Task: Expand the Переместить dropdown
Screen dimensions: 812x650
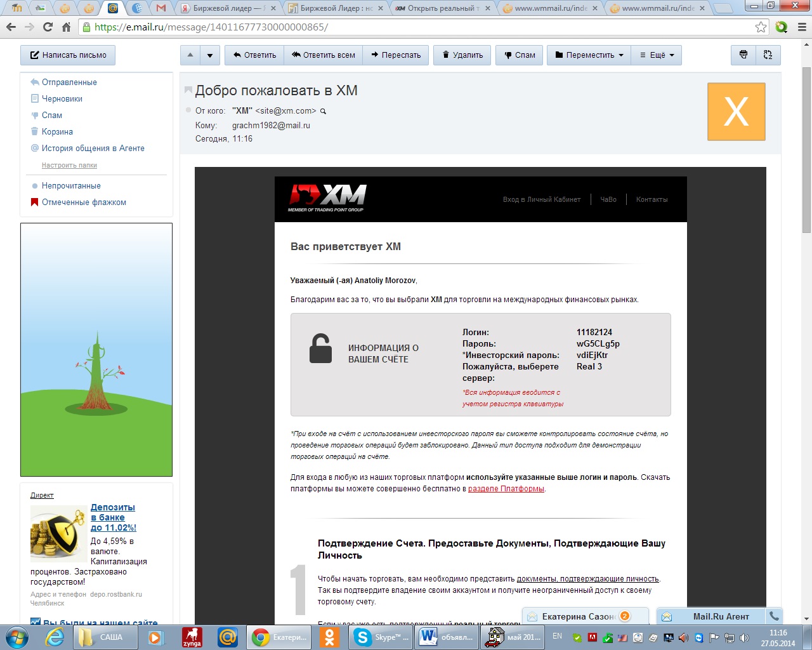Action: point(589,55)
